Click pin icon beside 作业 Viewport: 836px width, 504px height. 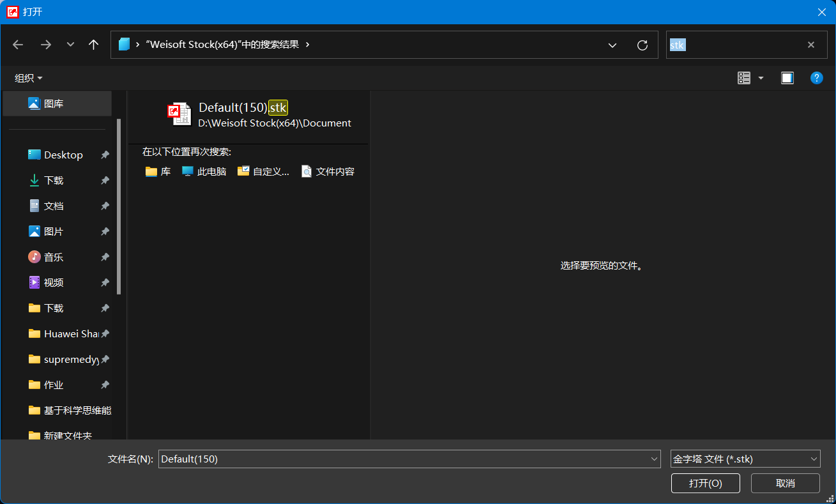click(x=105, y=385)
